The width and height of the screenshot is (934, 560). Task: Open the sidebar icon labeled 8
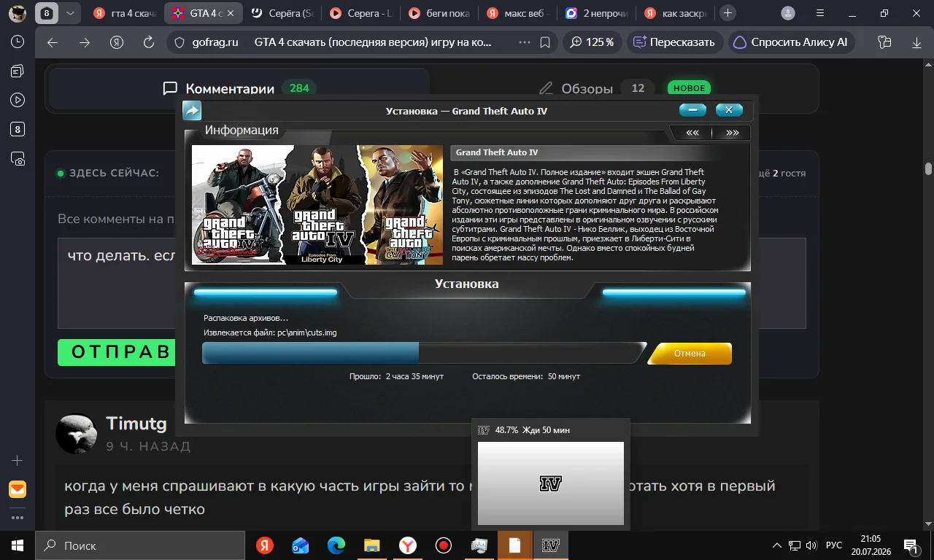(x=18, y=130)
